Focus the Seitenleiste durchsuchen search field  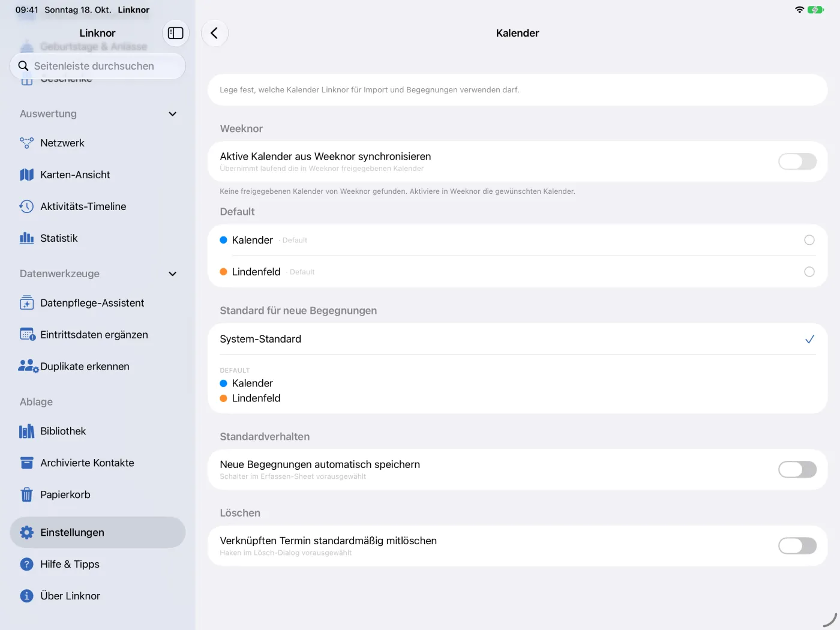(x=98, y=66)
